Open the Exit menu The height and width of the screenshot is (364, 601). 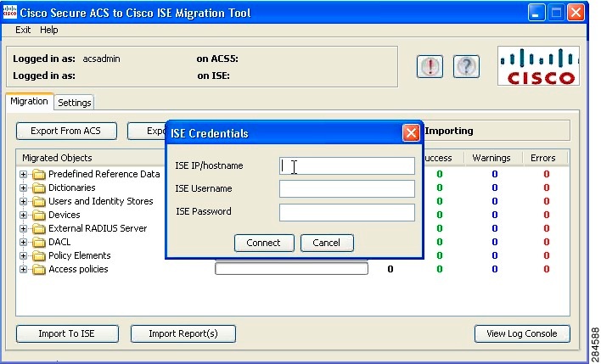(23, 30)
